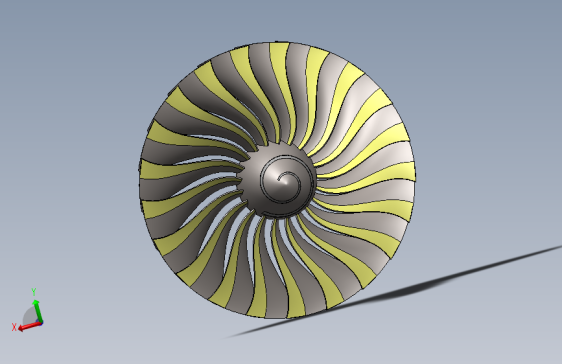Click the spiral-marked spinner cone hub
Screen dimensions: 562x364
pos(278,179)
